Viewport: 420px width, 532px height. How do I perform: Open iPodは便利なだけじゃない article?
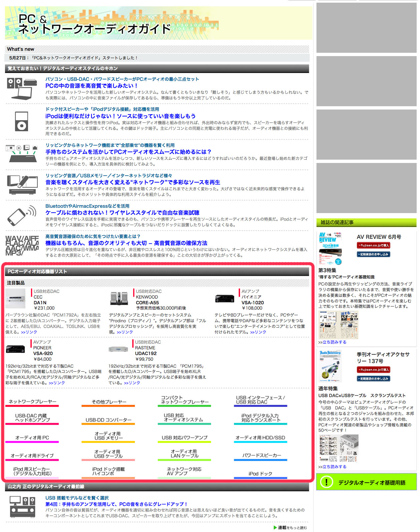tap(120, 116)
